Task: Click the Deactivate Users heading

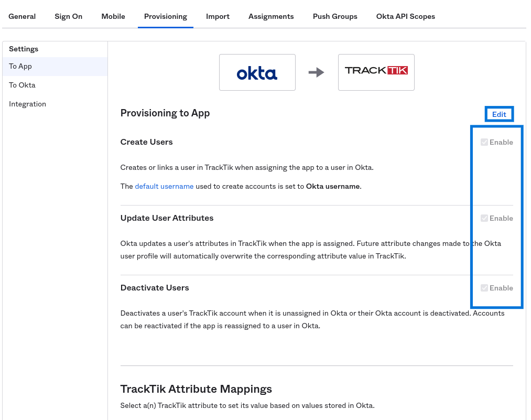Action: [155, 287]
